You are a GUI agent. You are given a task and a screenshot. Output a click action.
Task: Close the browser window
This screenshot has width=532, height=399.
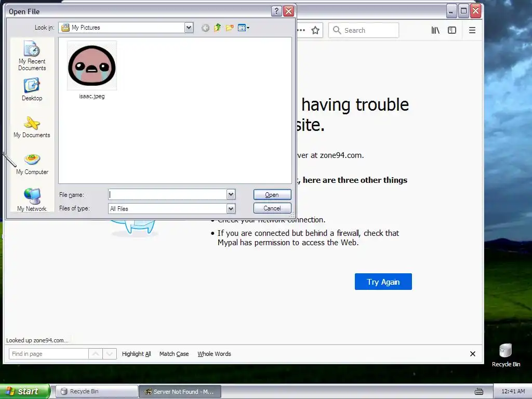click(476, 11)
